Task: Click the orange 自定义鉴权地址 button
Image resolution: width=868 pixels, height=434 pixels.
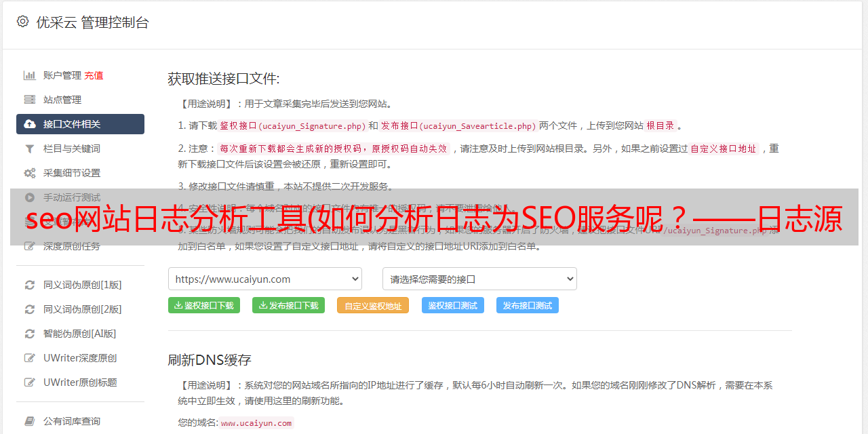Action: [x=373, y=305]
